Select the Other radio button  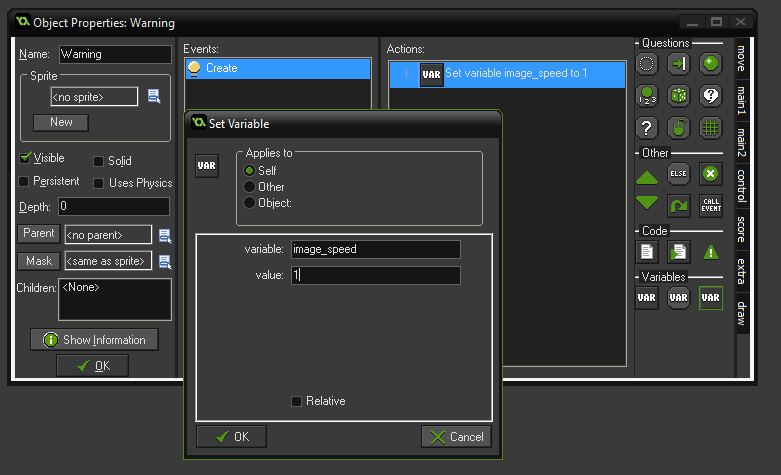pyautogui.click(x=250, y=187)
